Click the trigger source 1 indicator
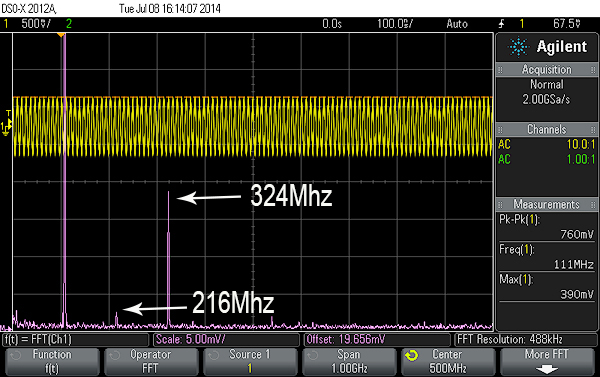 [x=522, y=24]
